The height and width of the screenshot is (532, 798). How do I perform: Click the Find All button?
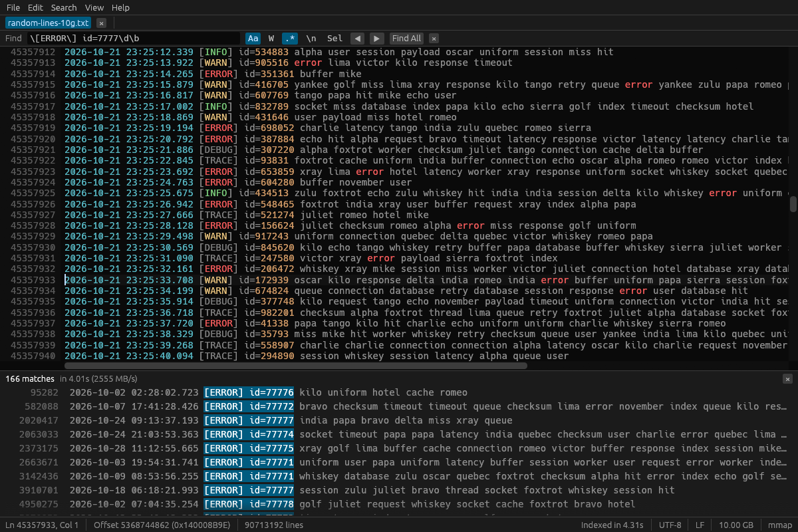(406, 39)
